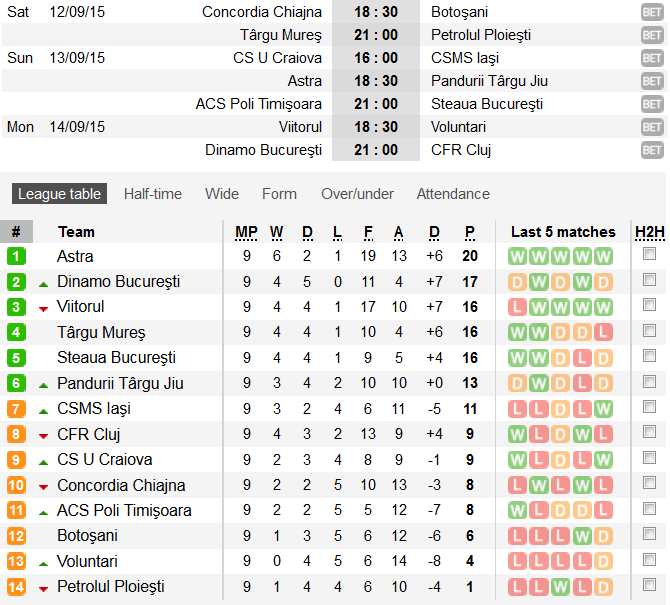670x605 pixels.
Task: Tick the H2H checkbox for Astra
Action: [x=650, y=256]
